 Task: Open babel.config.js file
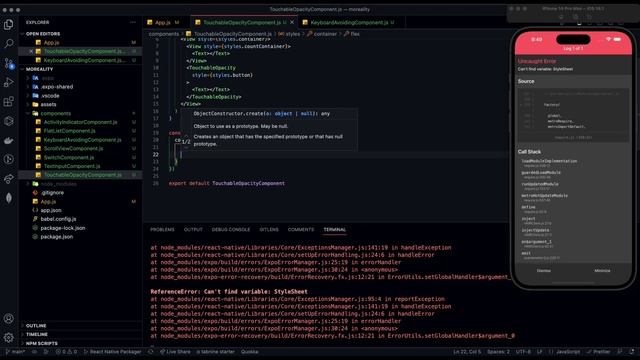(58, 219)
